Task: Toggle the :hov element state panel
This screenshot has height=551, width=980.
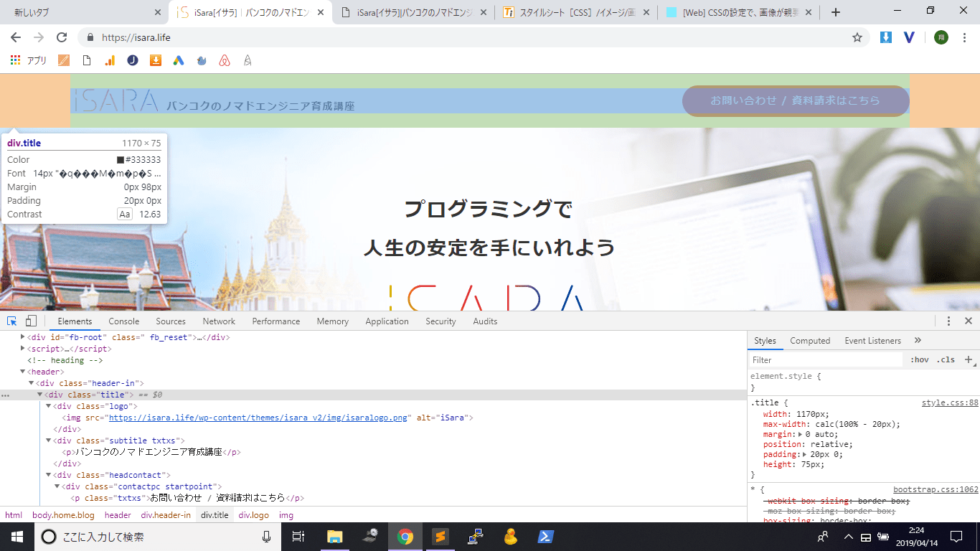Action: click(x=919, y=359)
